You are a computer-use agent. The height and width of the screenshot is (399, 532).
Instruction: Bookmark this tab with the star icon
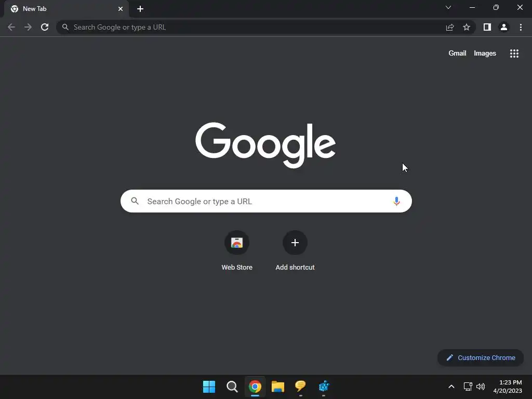pyautogui.click(x=467, y=27)
